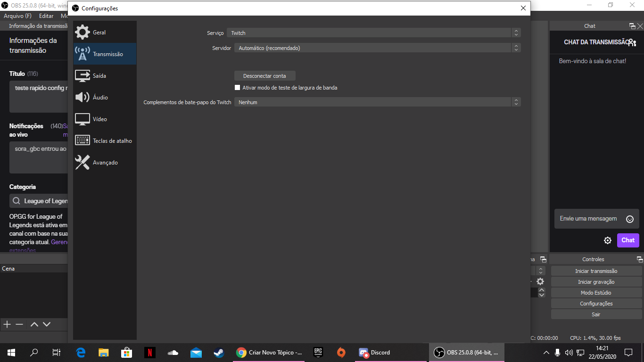644x362 pixels.
Task: Move scene up with the up arrow
Action: tap(34, 324)
